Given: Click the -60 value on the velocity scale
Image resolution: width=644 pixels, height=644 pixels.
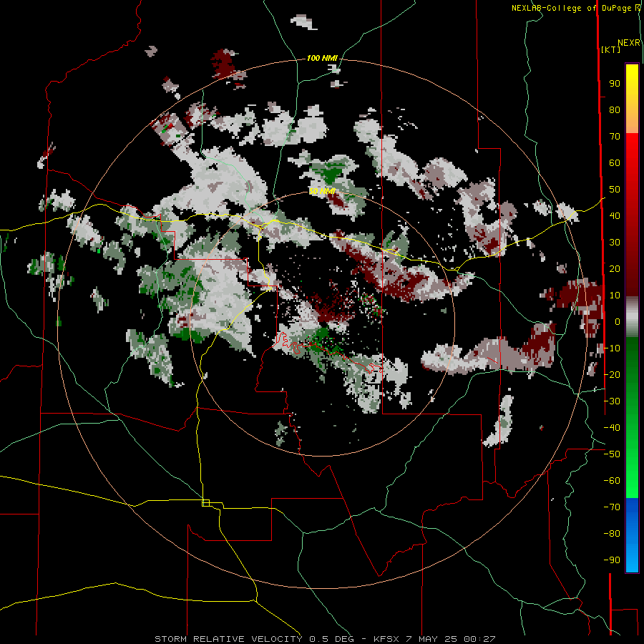Looking at the screenshot, I should (x=612, y=481).
